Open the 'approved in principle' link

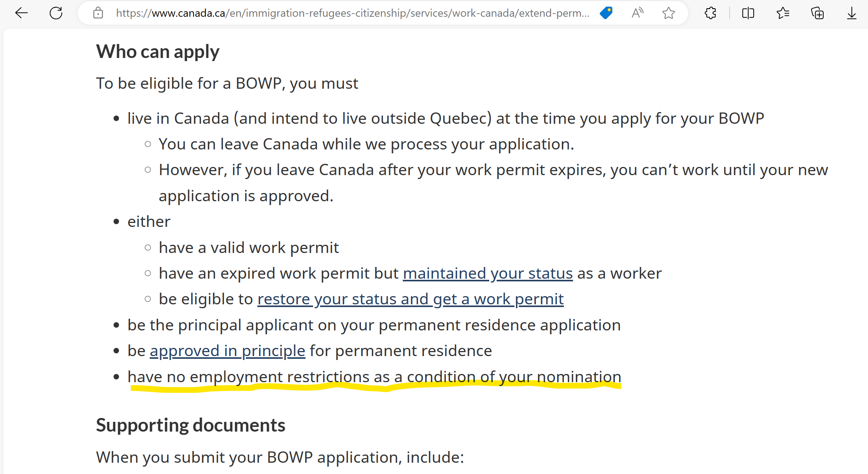pos(227,350)
